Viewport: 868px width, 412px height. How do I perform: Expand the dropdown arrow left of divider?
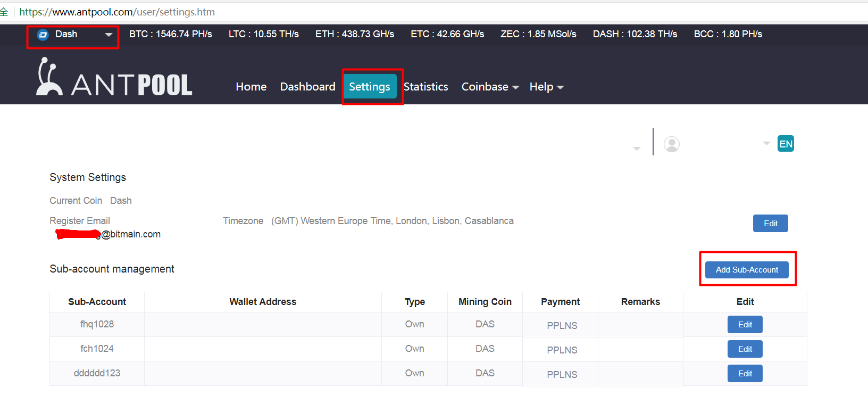point(637,149)
